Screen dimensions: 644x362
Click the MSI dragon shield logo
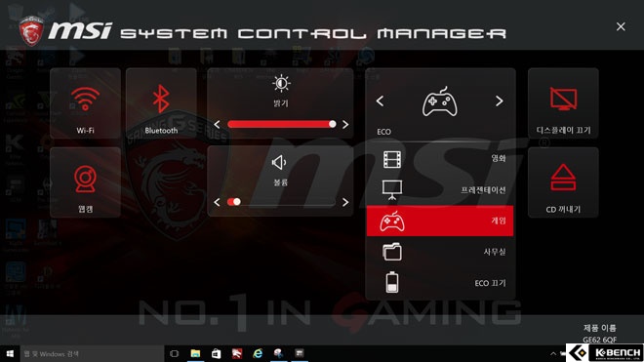tap(31, 30)
